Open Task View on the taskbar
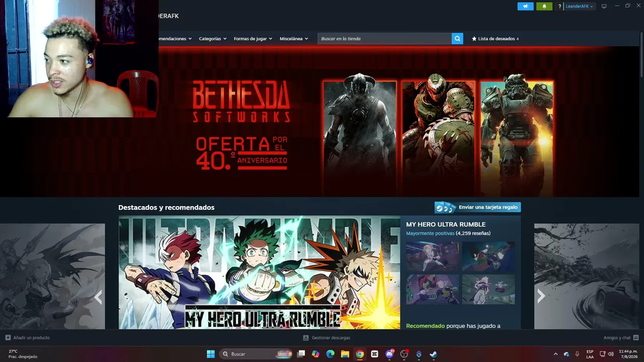Viewport: 644px width, 362px height. [x=301, y=354]
